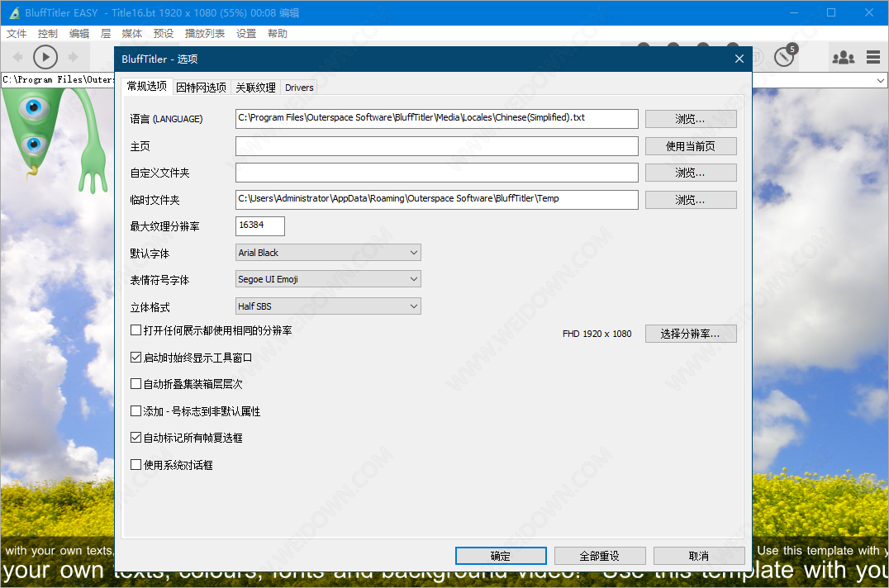This screenshot has width=889, height=588.
Task: Toggle 自动标记所有帧复选框 checkbox
Action: [x=136, y=438]
